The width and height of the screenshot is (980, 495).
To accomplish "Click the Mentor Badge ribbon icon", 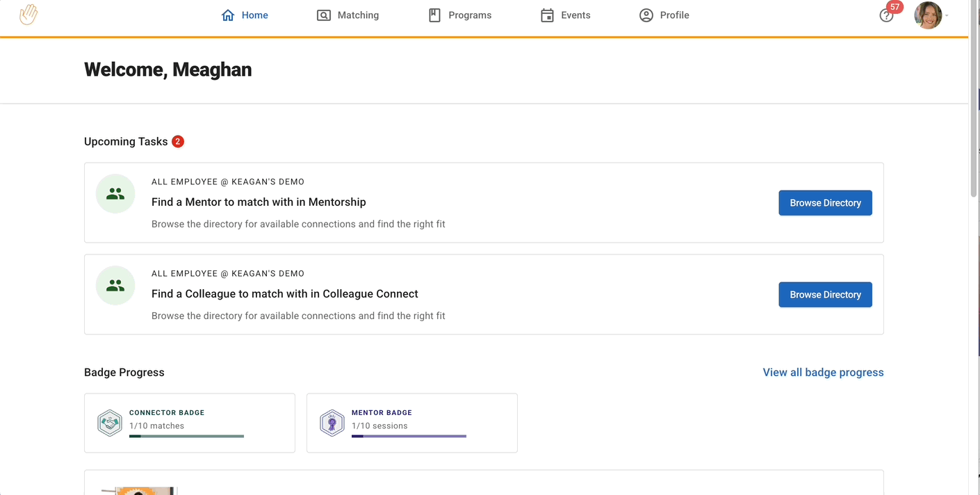I will (x=332, y=423).
